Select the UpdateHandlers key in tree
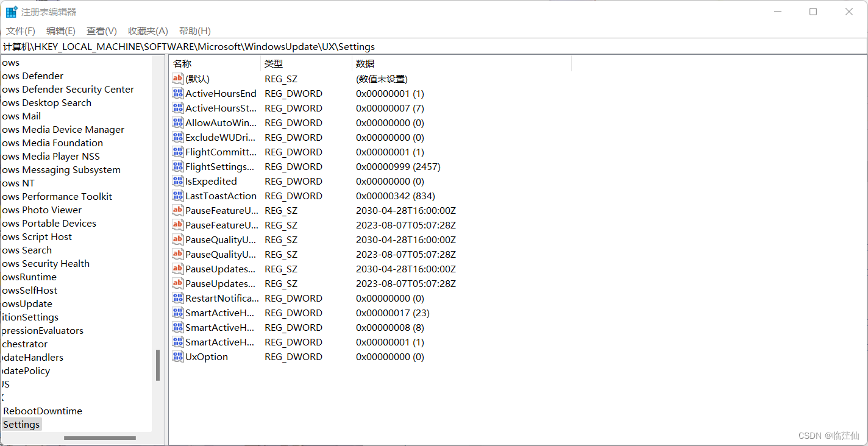868x446 pixels. tap(32, 357)
